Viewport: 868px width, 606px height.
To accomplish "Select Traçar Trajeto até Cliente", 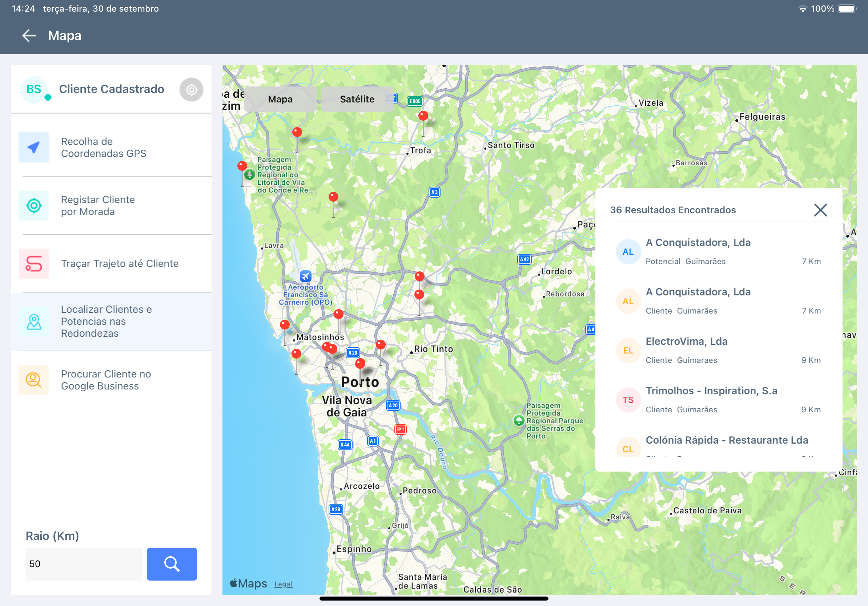I will (x=111, y=264).
